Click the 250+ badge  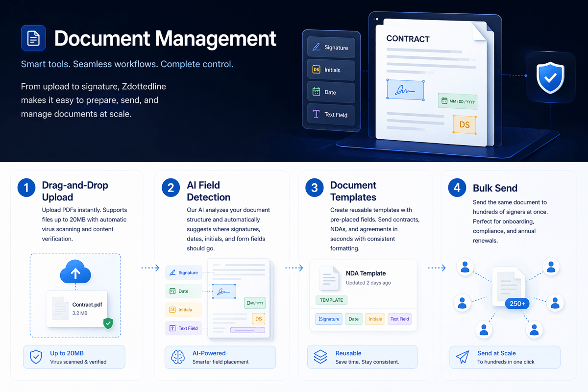[x=517, y=304]
